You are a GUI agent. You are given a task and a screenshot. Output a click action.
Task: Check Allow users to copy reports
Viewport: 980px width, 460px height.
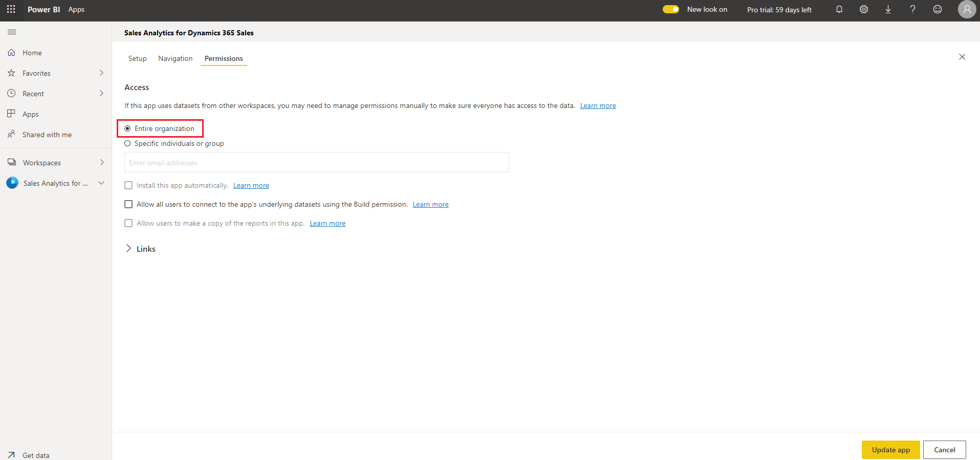pos(128,223)
